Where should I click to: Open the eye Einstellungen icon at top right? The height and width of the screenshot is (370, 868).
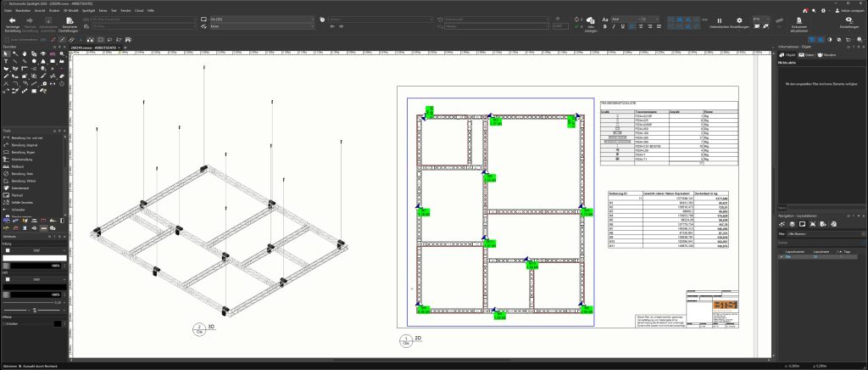click(849, 20)
